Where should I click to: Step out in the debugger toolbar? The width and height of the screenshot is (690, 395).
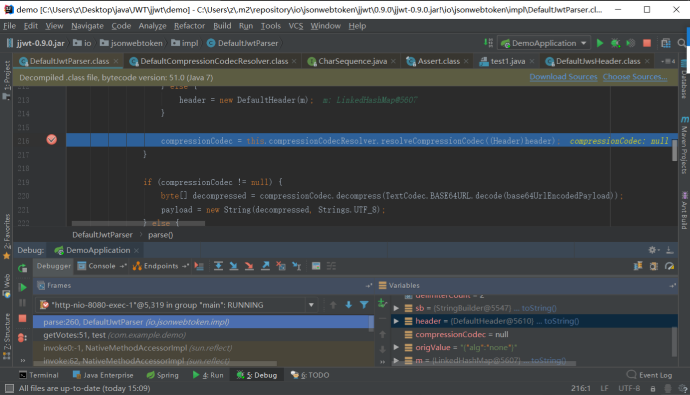click(x=265, y=266)
